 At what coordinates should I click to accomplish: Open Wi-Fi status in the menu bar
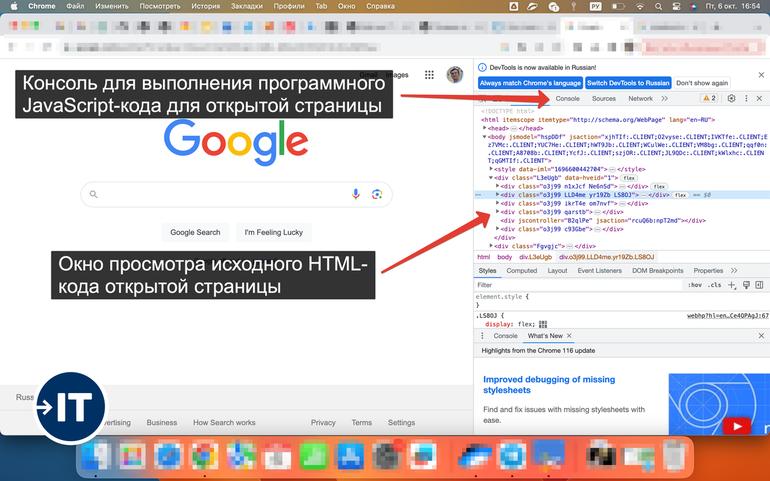click(x=639, y=6)
